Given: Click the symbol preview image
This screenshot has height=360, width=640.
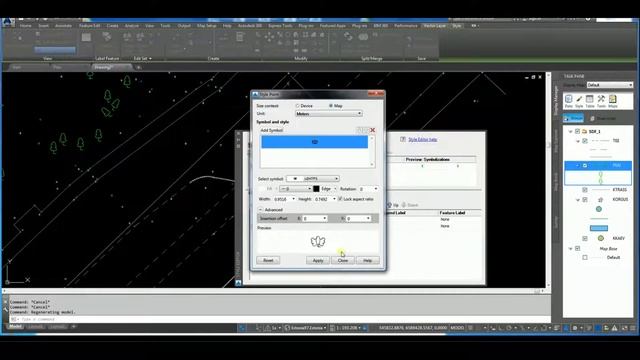Looking at the screenshot, I should [x=318, y=242].
